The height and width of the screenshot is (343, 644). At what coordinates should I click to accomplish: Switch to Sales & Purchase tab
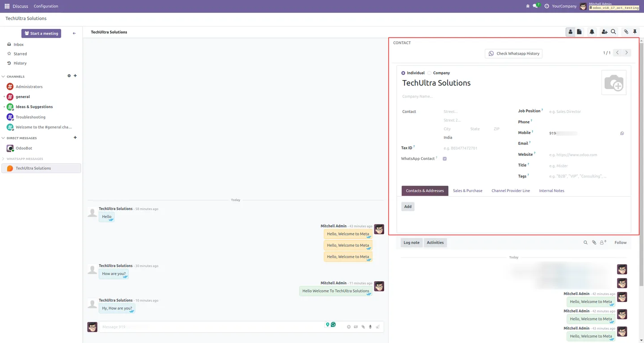(467, 191)
